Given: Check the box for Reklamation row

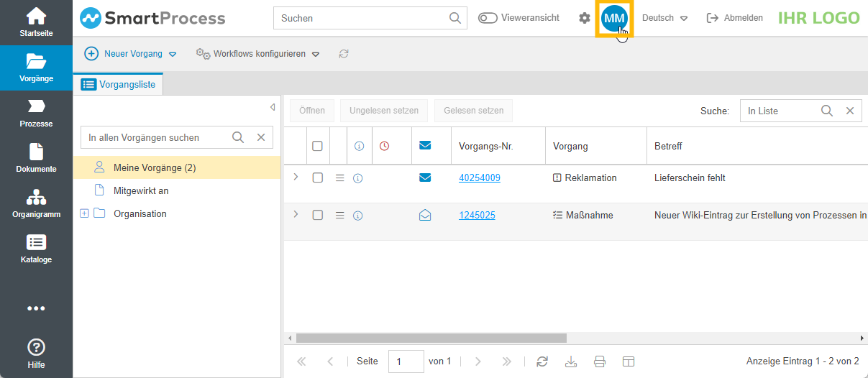Looking at the screenshot, I should pyautogui.click(x=317, y=178).
